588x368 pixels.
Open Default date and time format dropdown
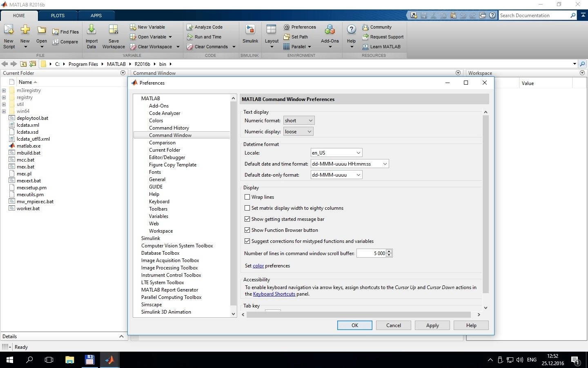point(350,164)
